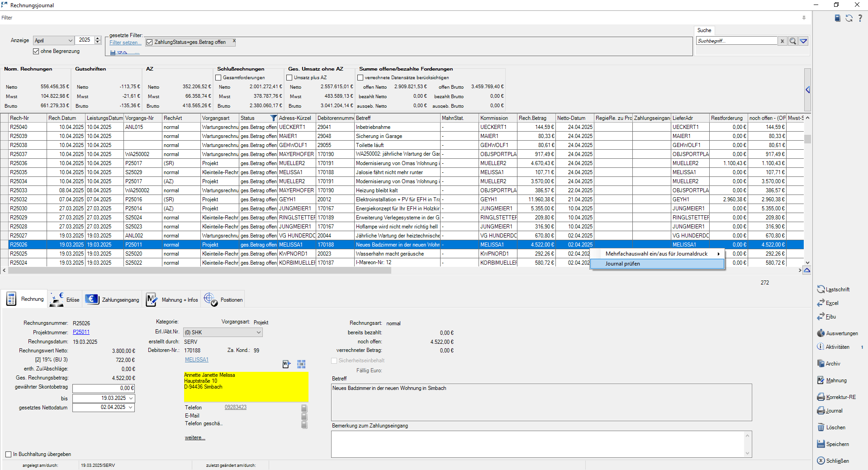Save changes with Speichern
This screenshot has width=868, height=470.
tap(833, 444)
